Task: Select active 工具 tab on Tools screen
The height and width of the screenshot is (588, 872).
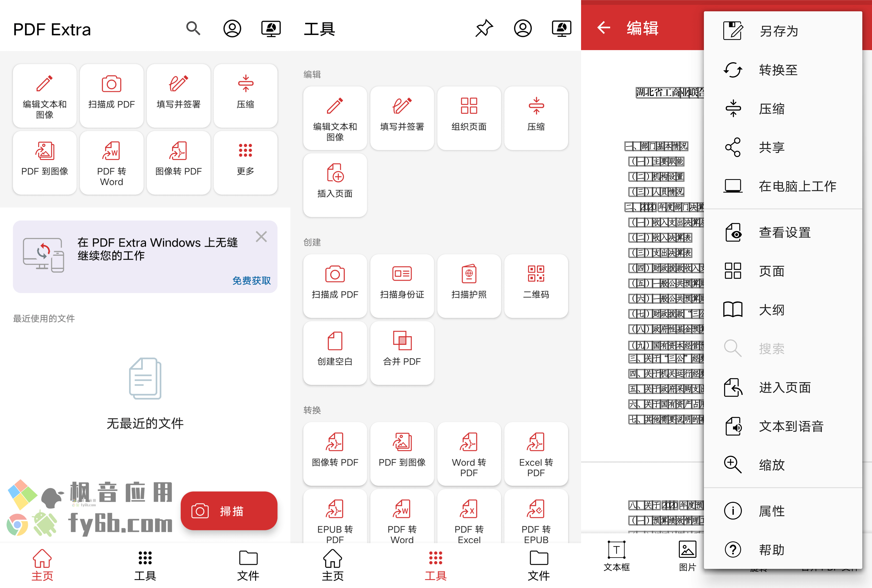Action: [x=436, y=565]
